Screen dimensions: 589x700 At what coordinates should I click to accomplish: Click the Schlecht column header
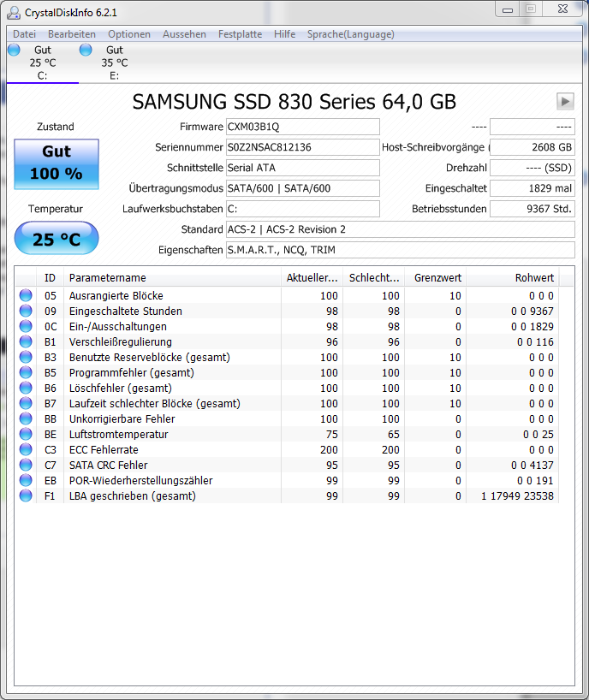click(374, 277)
